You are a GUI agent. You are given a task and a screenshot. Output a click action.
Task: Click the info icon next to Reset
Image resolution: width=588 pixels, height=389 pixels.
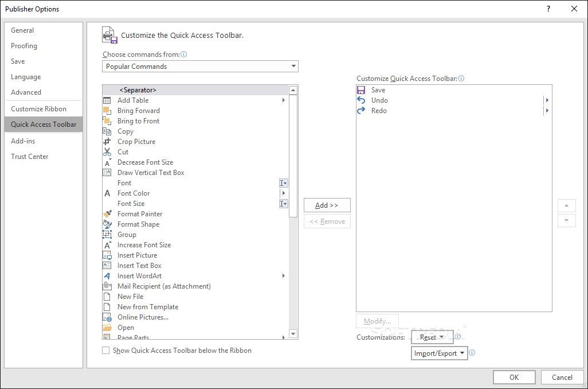tap(457, 336)
